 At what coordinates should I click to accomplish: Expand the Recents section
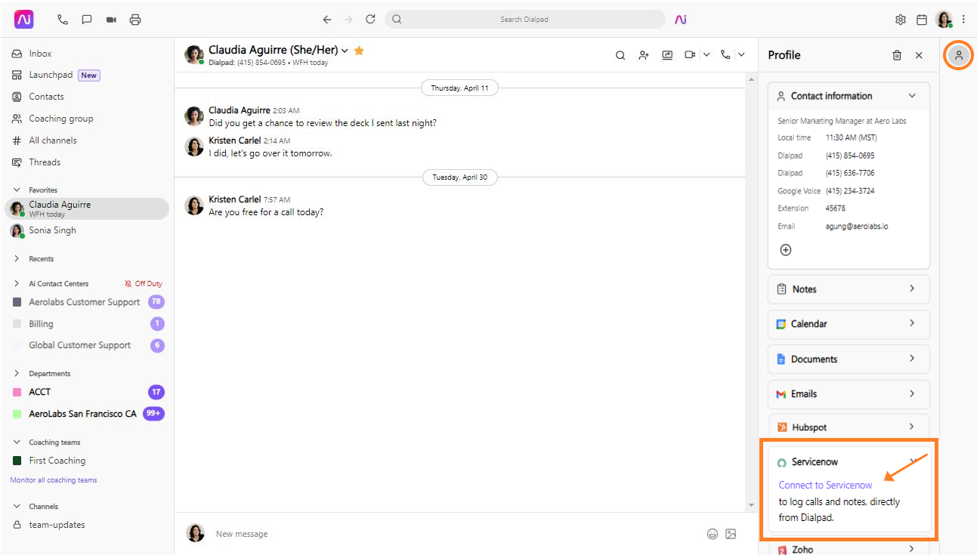(17, 259)
